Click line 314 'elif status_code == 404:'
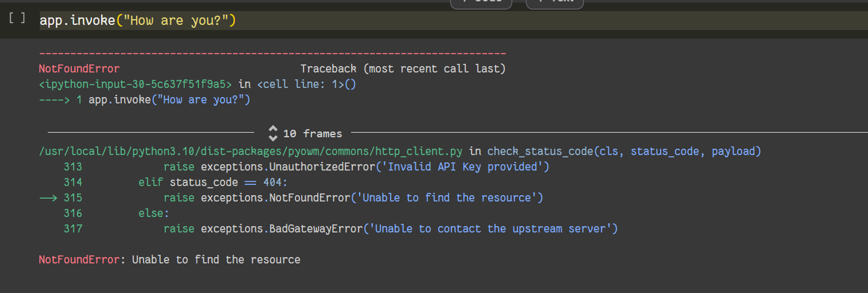The height and width of the screenshot is (293, 868). (175, 182)
